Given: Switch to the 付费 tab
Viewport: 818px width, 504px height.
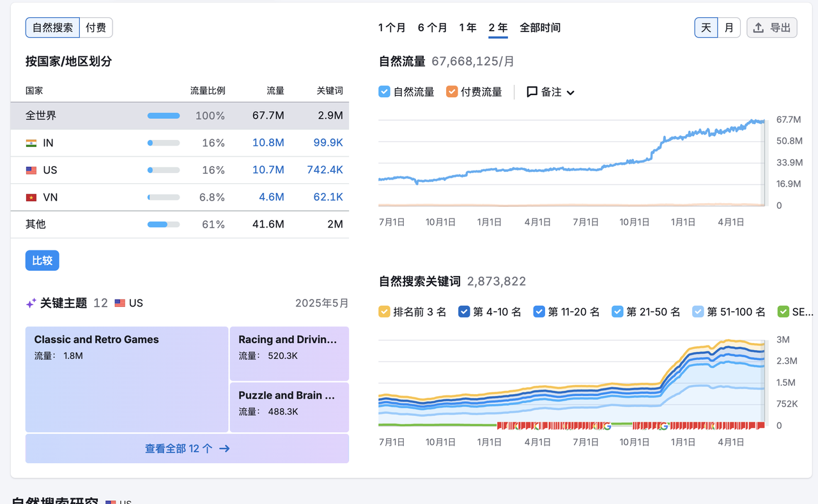Looking at the screenshot, I should (x=96, y=27).
